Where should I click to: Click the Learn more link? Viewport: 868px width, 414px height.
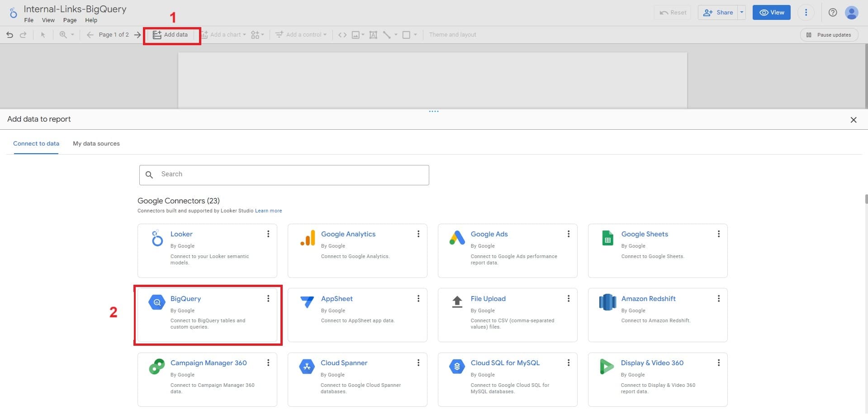(268, 211)
